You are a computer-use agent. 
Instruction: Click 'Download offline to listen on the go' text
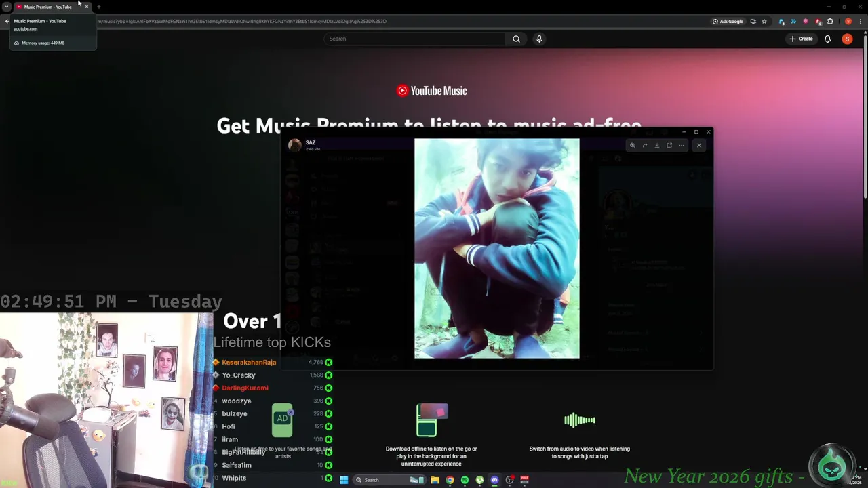[431, 456]
